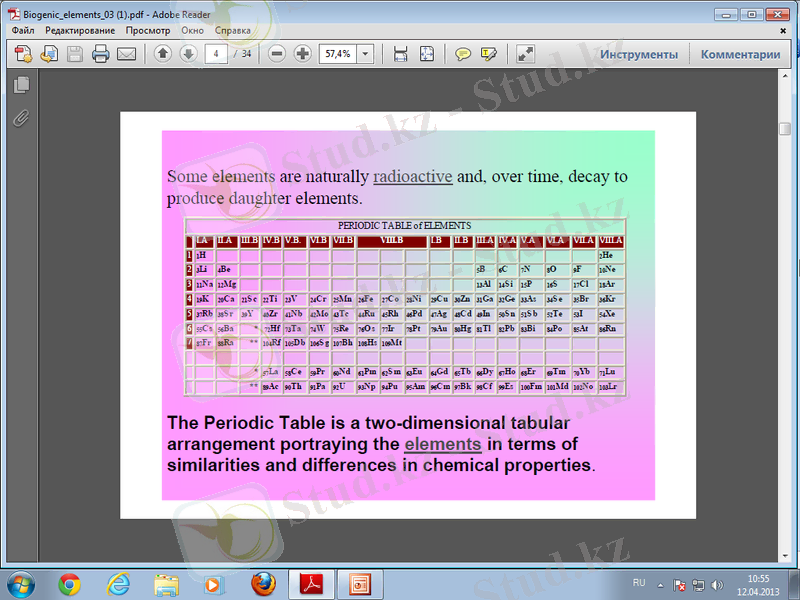This screenshot has width=800, height=600.
Task: Send file by email envelope icon
Action: point(126,54)
